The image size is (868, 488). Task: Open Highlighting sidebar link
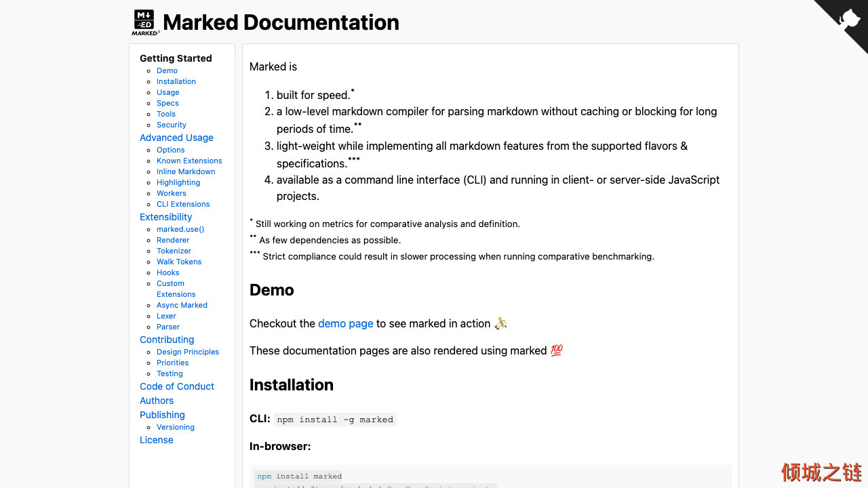(x=178, y=182)
